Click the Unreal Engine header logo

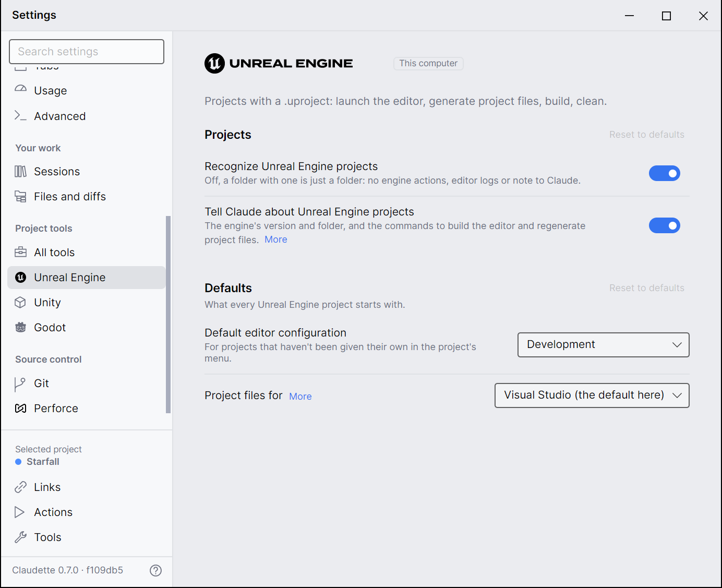(x=279, y=63)
